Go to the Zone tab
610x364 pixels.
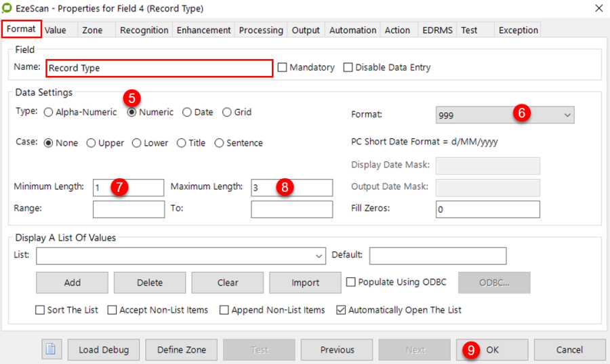(92, 30)
